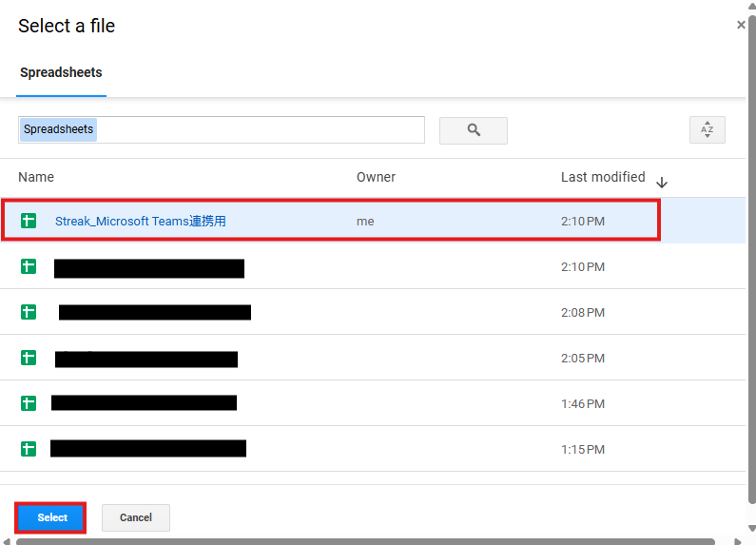Switch to the Spreadsheets tab
Image resolution: width=756 pixels, height=545 pixels.
pyautogui.click(x=61, y=72)
